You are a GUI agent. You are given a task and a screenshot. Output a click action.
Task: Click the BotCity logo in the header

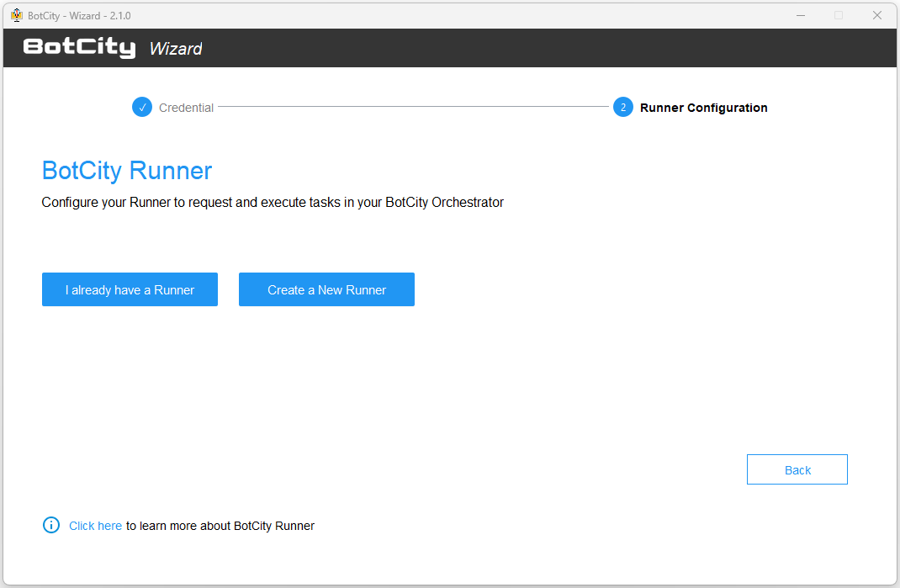[79, 47]
